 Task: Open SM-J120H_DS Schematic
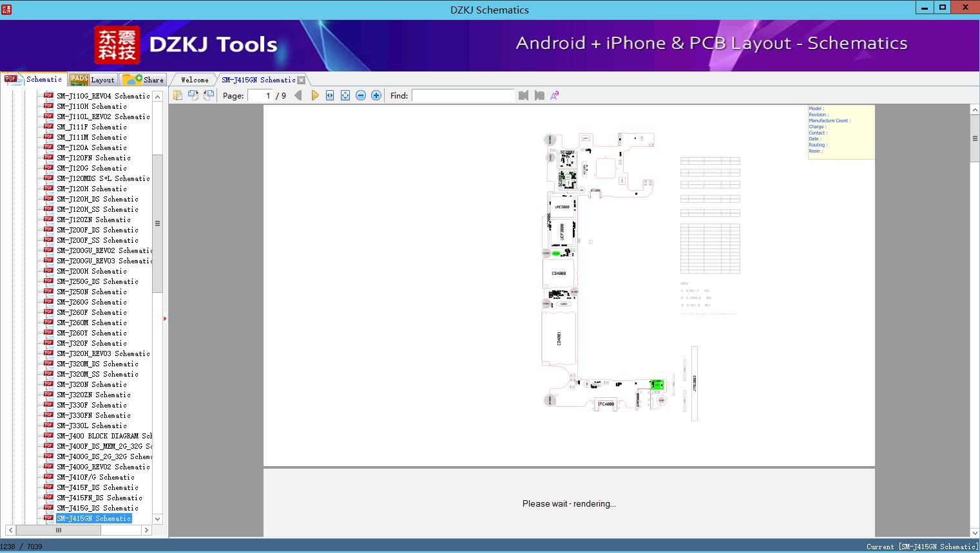tap(97, 199)
